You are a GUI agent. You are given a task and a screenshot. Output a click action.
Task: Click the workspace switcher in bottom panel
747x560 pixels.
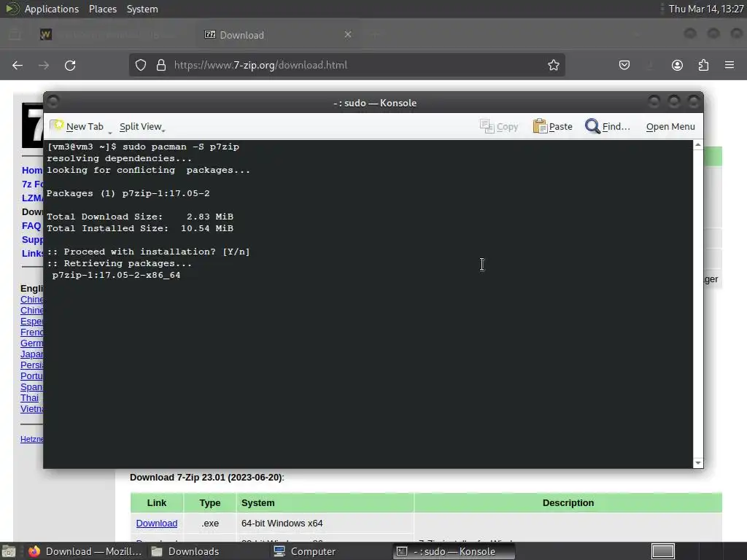point(662,551)
